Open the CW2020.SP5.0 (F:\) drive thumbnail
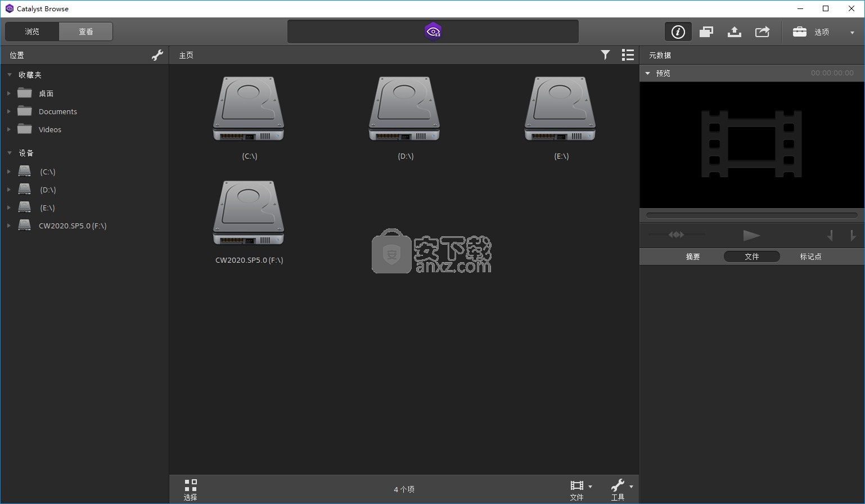The width and height of the screenshot is (865, 504). [249, 213]
